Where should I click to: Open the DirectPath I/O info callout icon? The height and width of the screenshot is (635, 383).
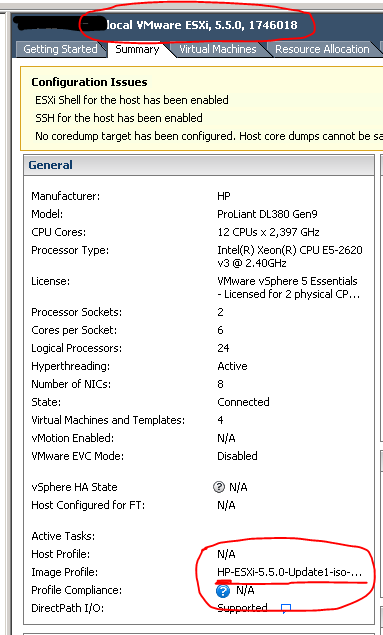(x=286, y=608)
